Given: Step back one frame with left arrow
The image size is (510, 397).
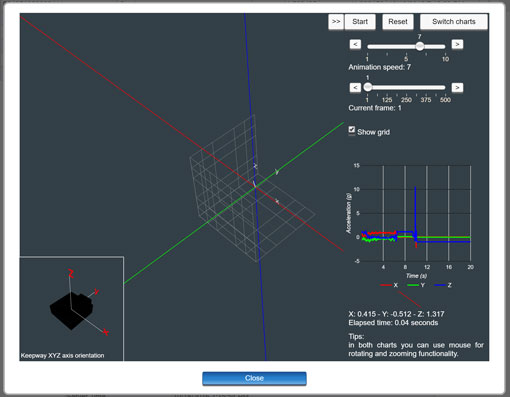Looking at the screenshot, I should (x=355, y=88).
